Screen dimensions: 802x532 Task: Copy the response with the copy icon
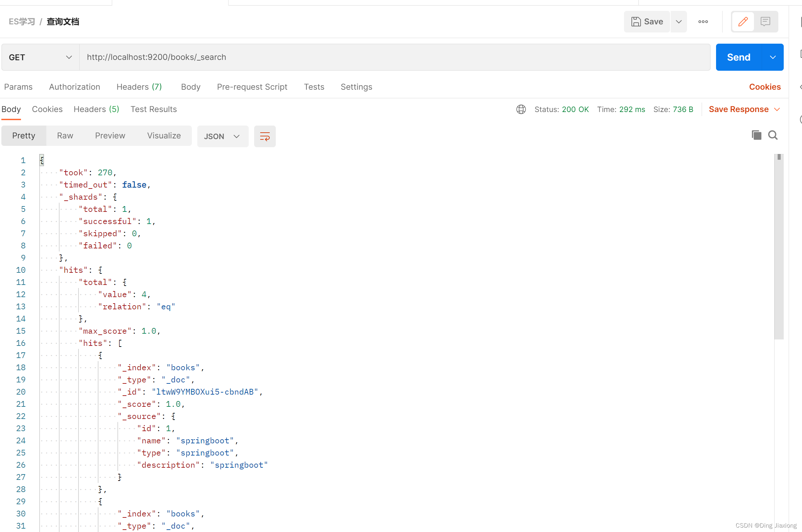(756, 135)
